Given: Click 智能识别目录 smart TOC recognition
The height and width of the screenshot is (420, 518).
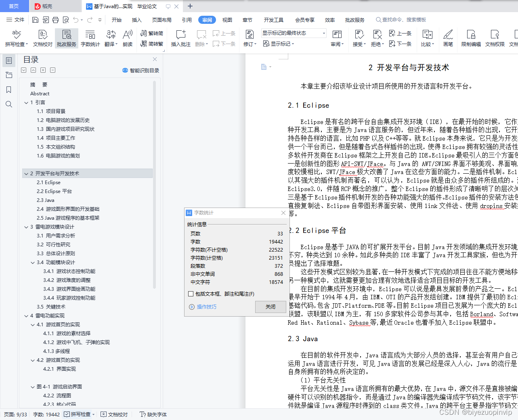Looking at the screenshot, I should 141,70.
